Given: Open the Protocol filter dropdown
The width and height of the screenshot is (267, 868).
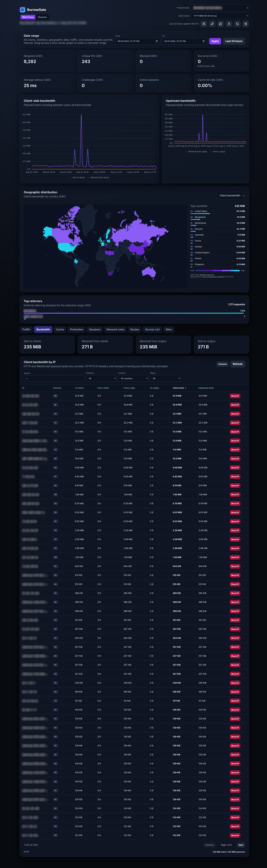Looking at the screenshot, I should pos(101,378).
